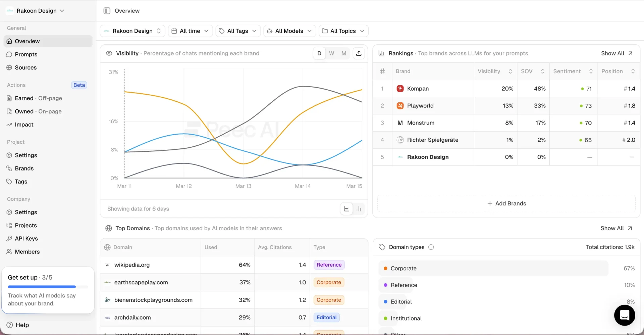Select Members under Company
Viewport: 644px width, 335px height.
(x=27, y=251)
